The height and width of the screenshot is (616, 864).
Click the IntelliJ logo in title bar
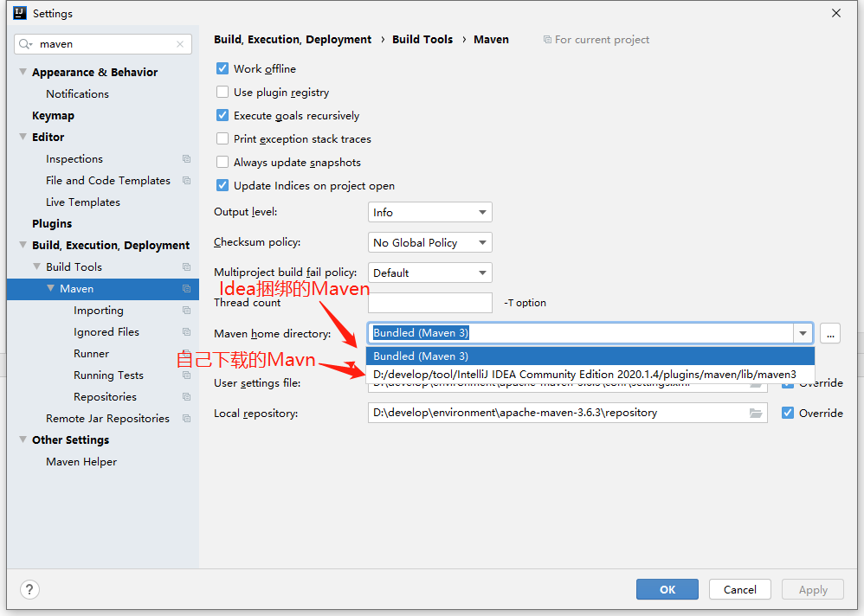point(20,13)
